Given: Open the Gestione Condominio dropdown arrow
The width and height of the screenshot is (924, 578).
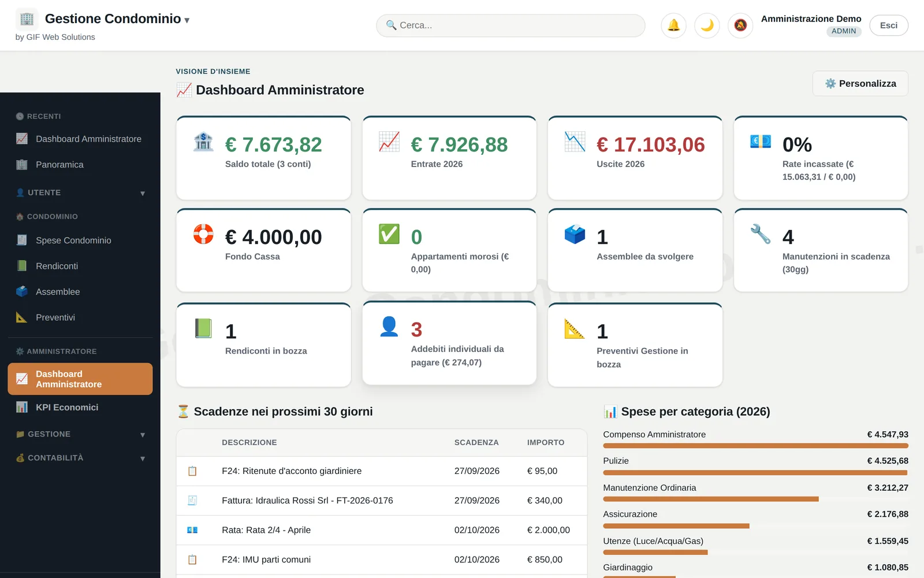Looking at the screenshot, I should (187, 20).
